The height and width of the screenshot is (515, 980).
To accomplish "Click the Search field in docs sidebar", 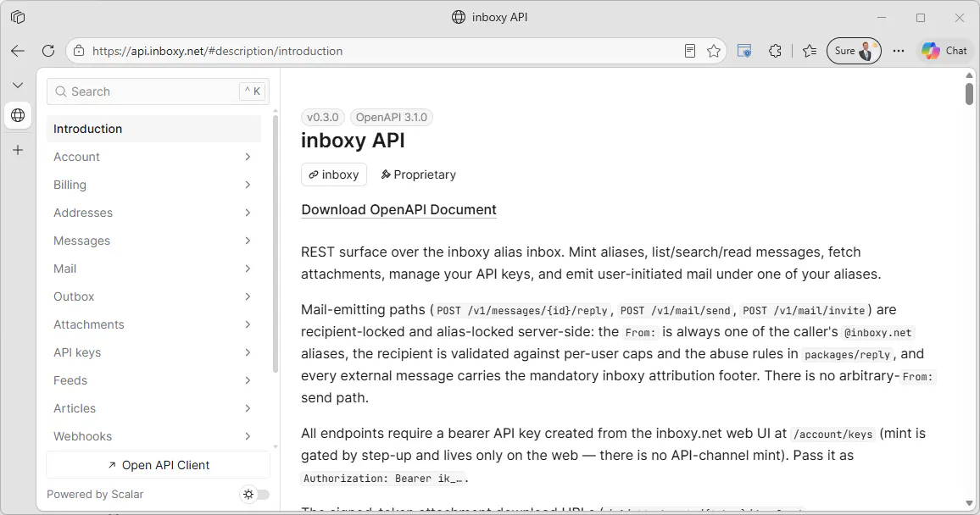I will (x=158, y=91).
